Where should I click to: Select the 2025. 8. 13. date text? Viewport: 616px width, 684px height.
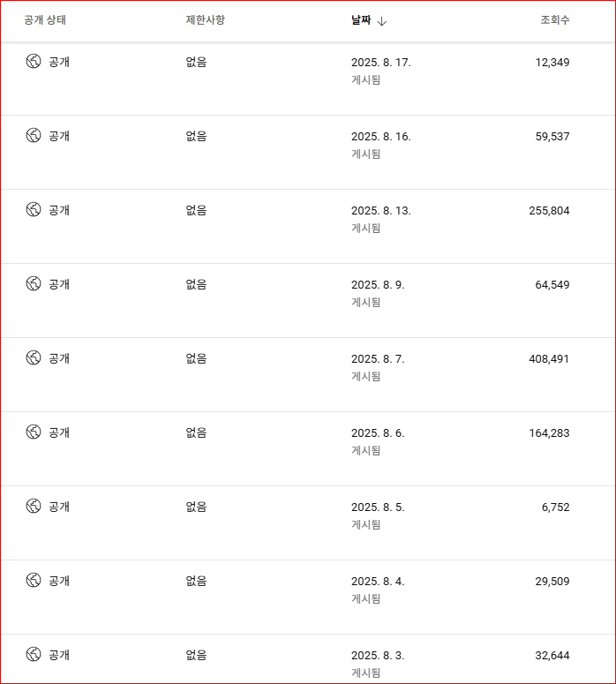click(380, 210)
